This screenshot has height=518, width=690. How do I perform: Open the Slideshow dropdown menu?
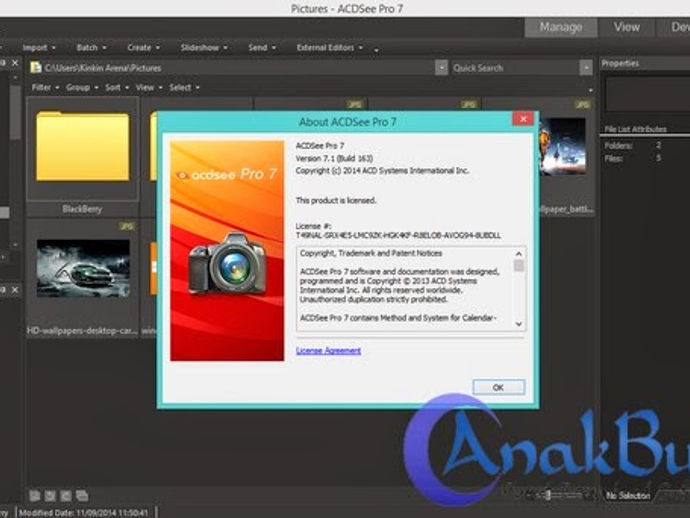(x=204, y=48)
